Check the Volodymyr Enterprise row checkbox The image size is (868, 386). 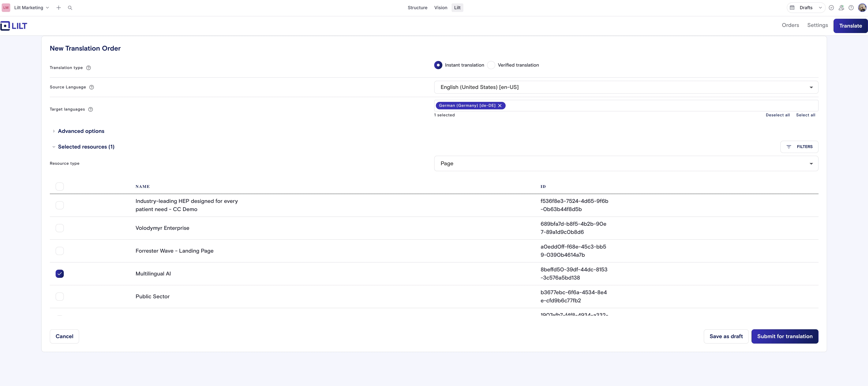point(60,228)
